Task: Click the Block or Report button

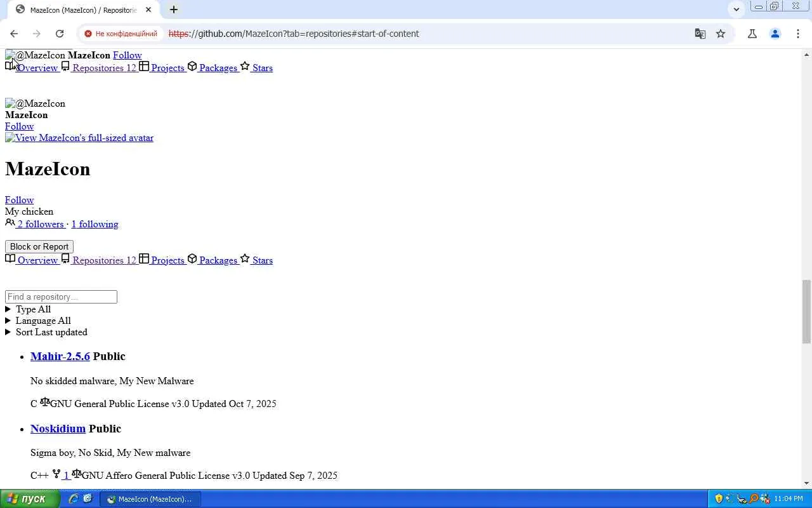Action: click(x=39, y=246)
